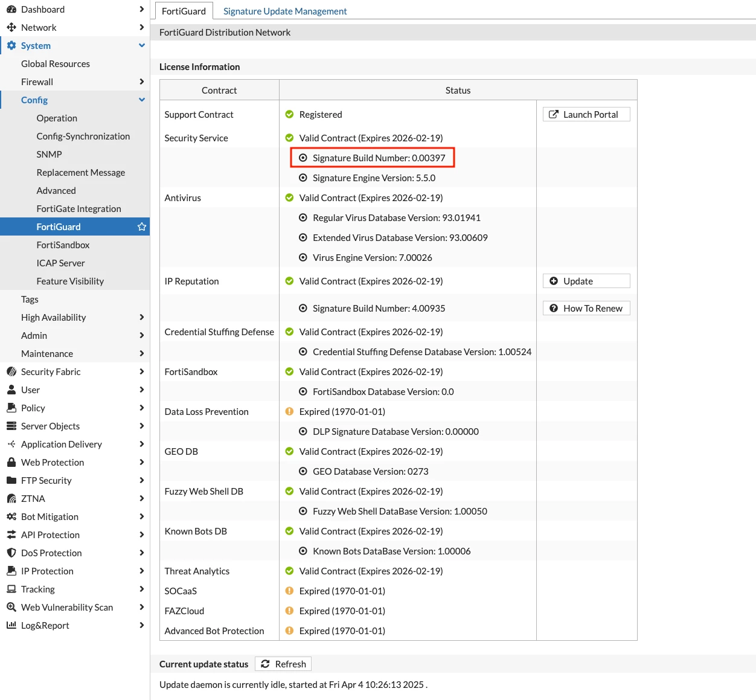
Task: Click the Dashboard gauge icon
Action: 11,9
